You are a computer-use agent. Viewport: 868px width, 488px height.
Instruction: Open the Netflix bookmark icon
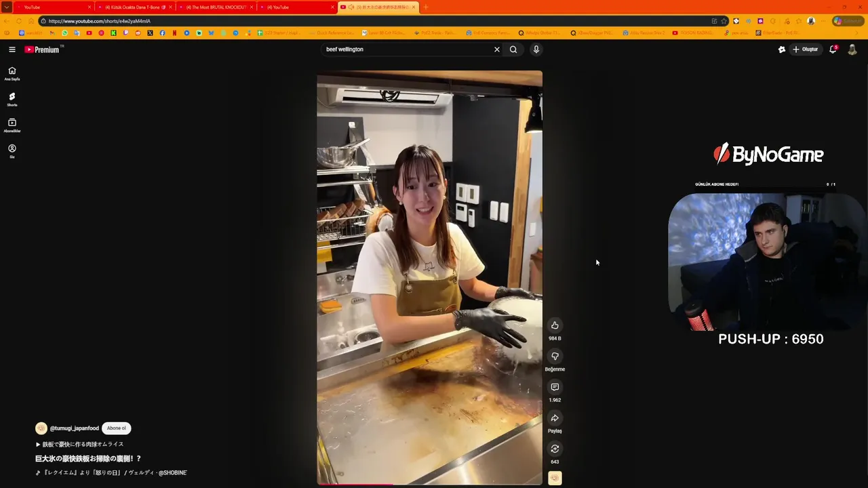click(x=174, y=33)
